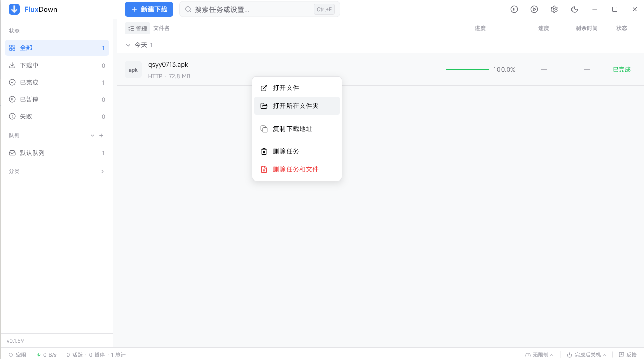This screenshot has height=359, width=644.
Task: Click the qsyy0713.apk file name
Action: [x=168, y=65]
